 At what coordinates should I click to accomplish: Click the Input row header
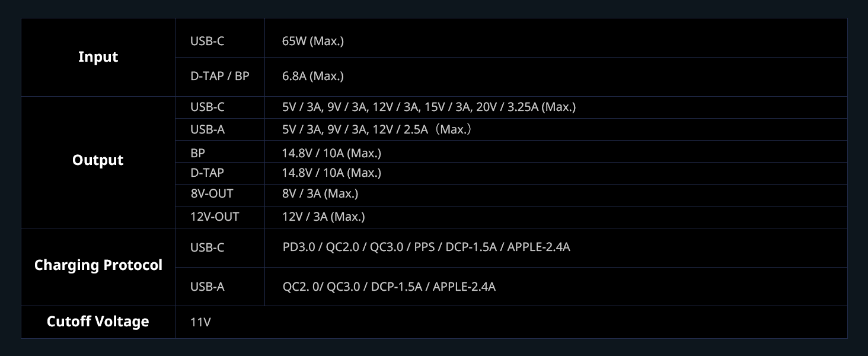pyautogui.click(x=98, y=57)
